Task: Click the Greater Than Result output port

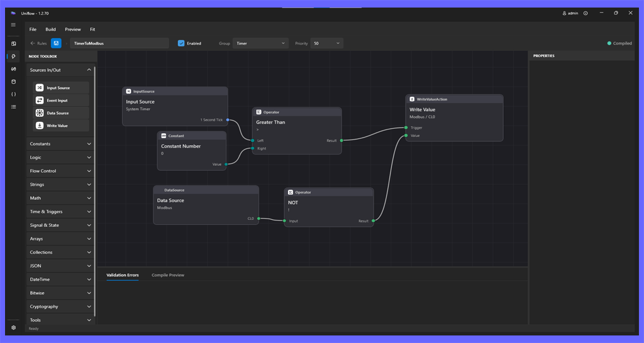Action: click(341, 141)
